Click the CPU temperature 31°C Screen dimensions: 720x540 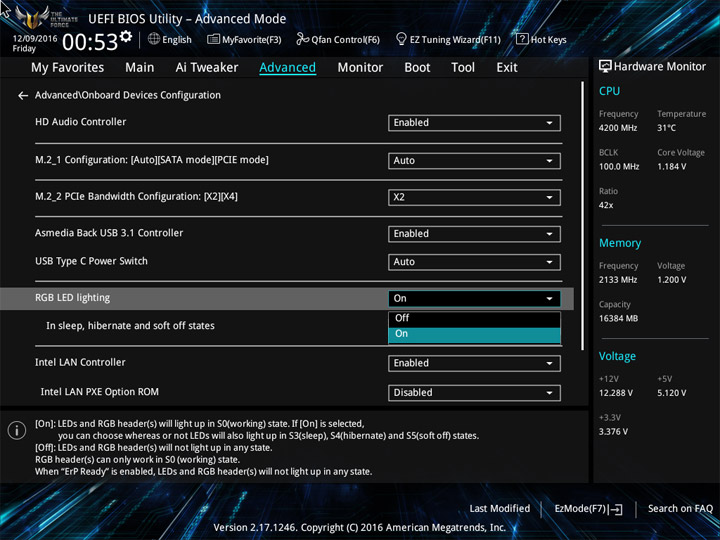[x=666, y=128]
